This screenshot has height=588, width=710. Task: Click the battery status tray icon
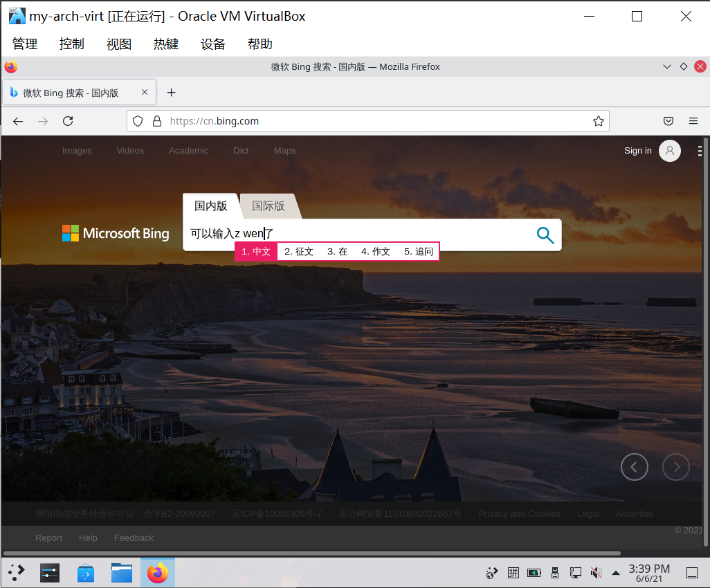534,573
